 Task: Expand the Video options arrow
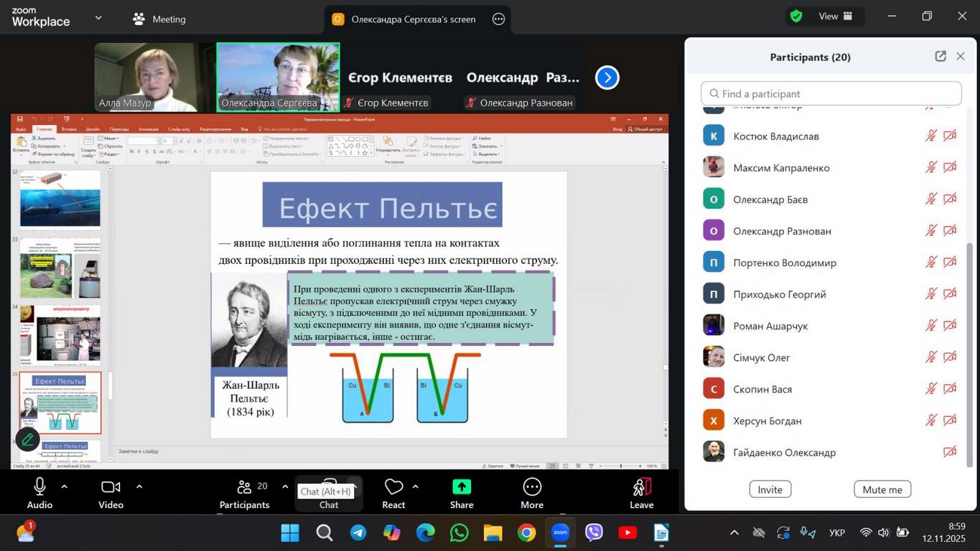click(x=139, y=486)
